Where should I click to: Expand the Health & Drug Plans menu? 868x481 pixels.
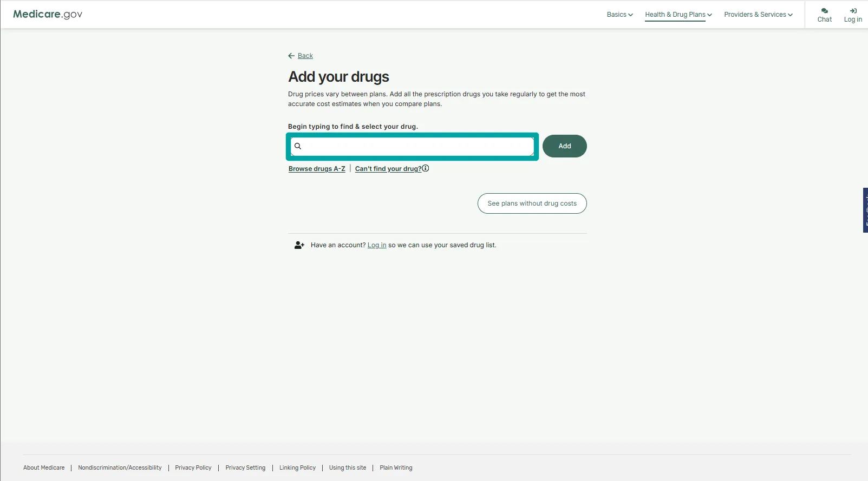pyautogui.click(x=678, y=15)
